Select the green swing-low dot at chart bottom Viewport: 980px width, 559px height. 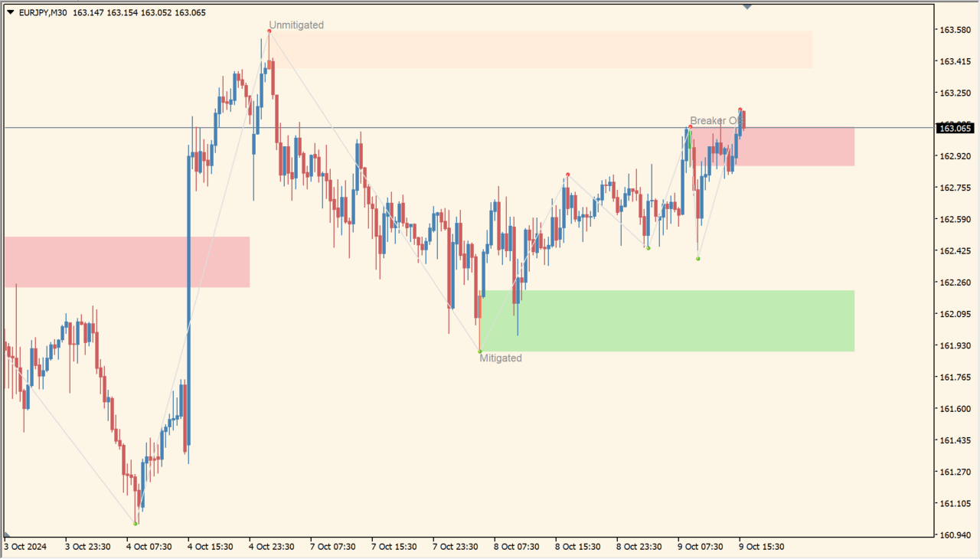(x=136, y=524)
